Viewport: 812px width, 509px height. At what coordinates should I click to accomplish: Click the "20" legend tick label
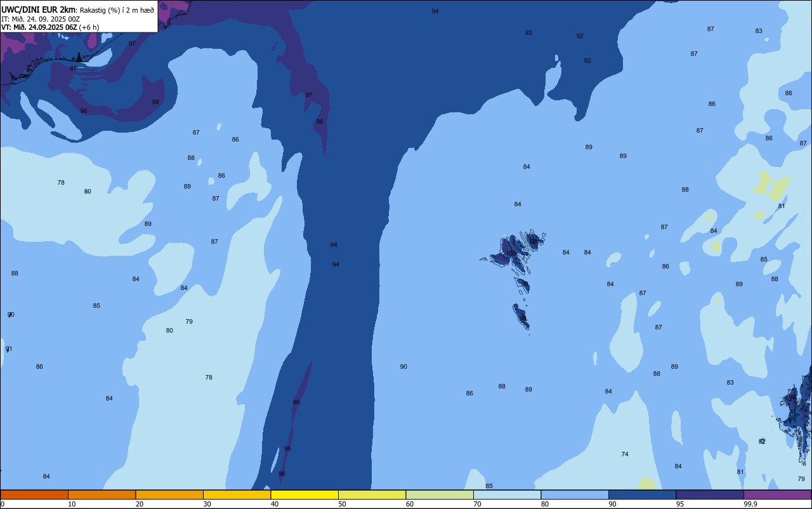[x=140, y=504]
